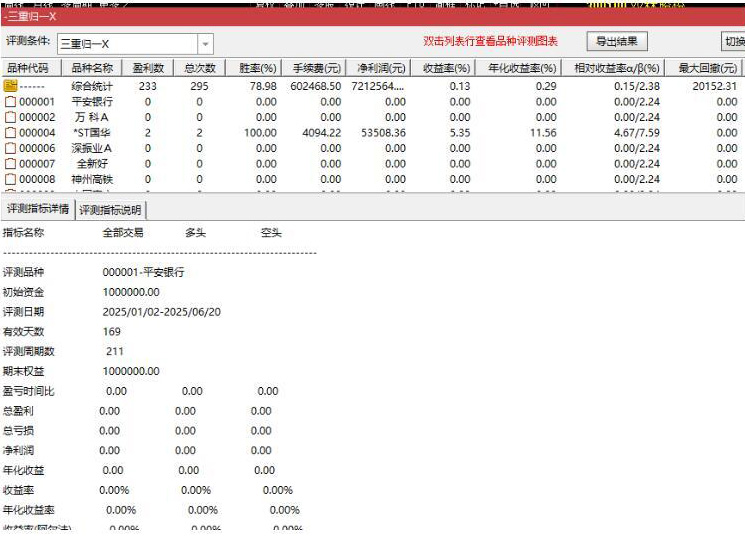Sort by 胜率(%) column header
This screenshot has height=544, width=745.
point(254,68)
